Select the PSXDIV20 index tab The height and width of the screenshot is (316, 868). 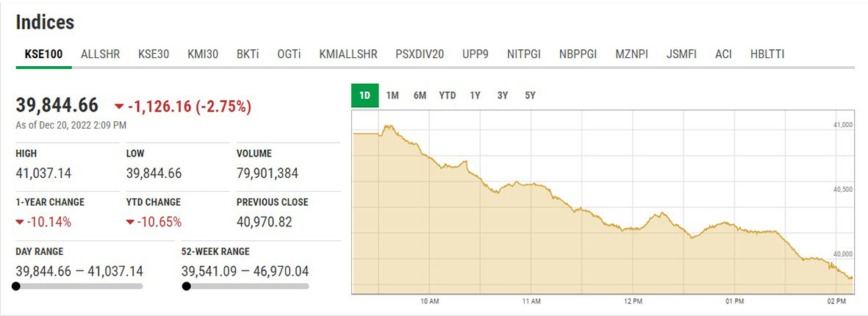420,54
